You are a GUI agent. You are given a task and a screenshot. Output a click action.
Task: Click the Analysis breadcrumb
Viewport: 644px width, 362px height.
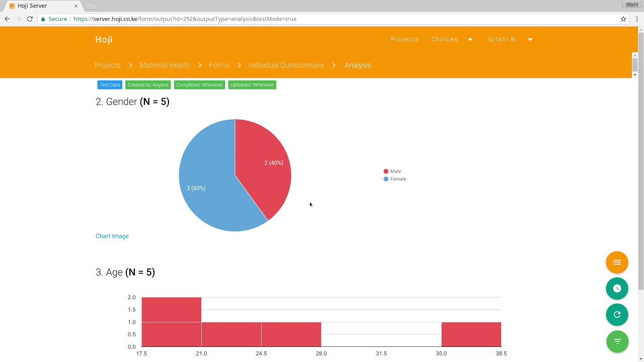358,65
